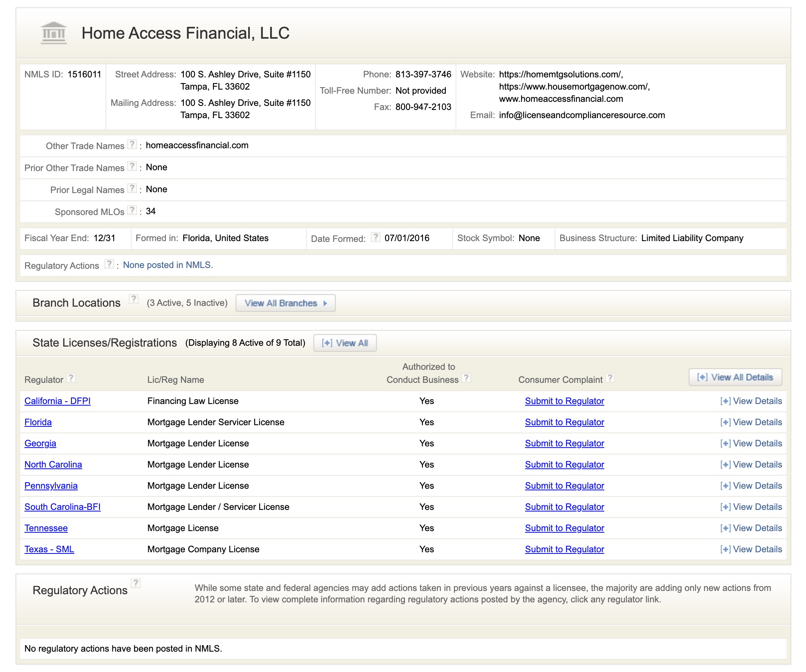Expand View Details for California - DFPI
This screenshot has height=672, width=806.
pyautogui.click(x=751, y=401)
